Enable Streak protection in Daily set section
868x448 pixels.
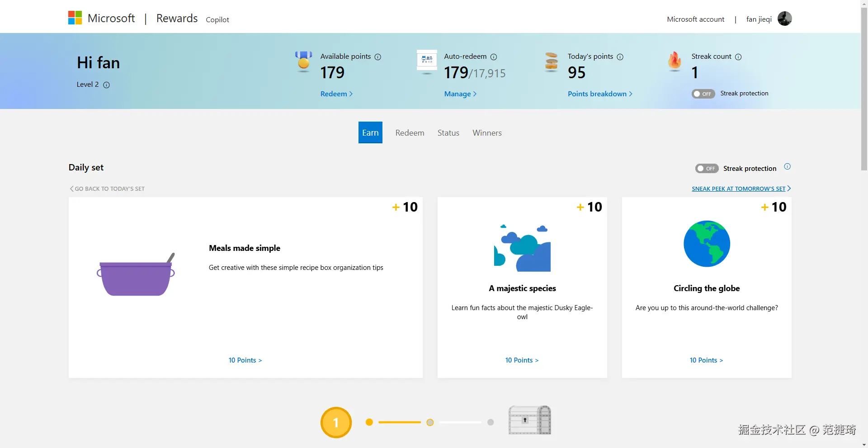(x=707, y=169)
